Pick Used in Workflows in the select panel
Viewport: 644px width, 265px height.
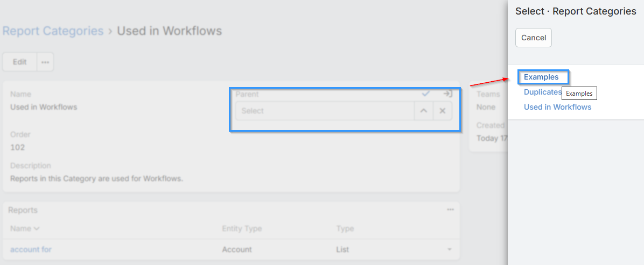(x=557, y=107)
